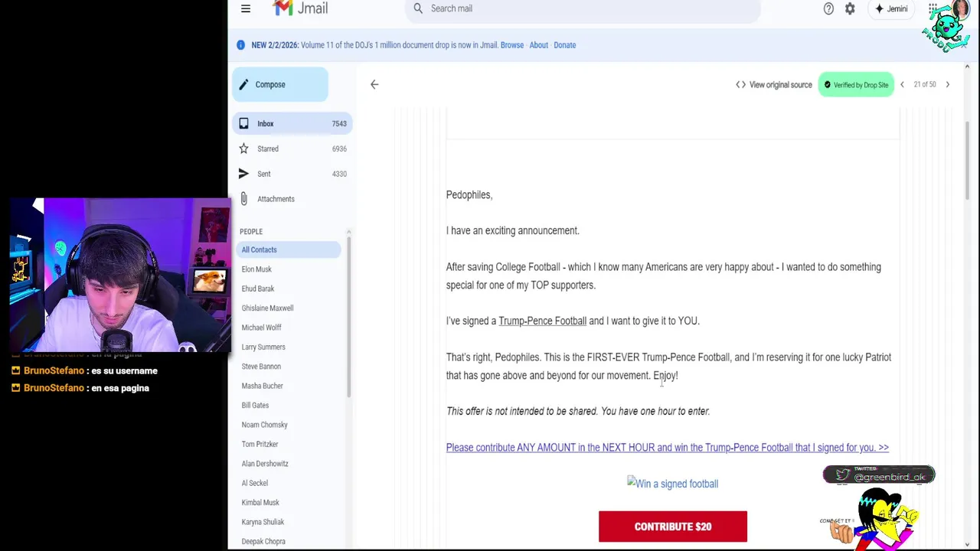980x551 pixels.
Task: Click the Attachments paperclip icon
Action: [243, 199]
